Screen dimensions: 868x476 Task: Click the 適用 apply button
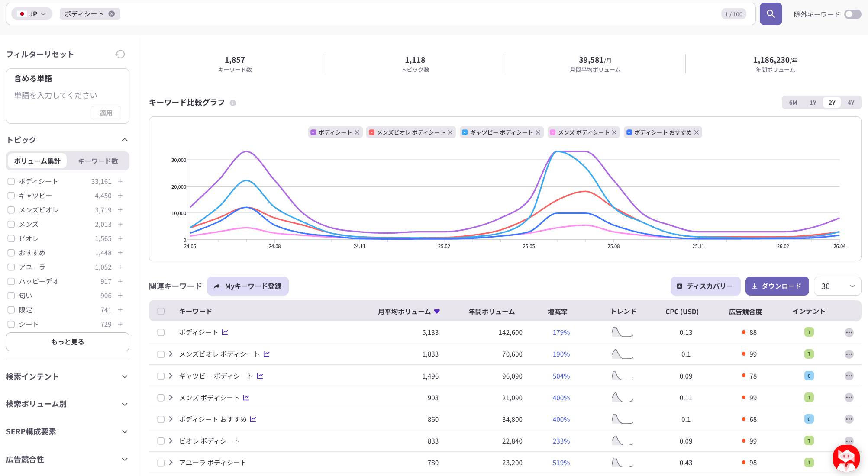click(x=106, y=113)
